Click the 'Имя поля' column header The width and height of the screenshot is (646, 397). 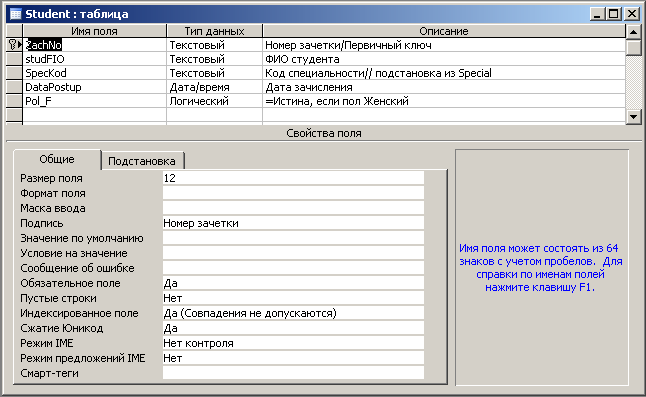click(x=95, y=31)
